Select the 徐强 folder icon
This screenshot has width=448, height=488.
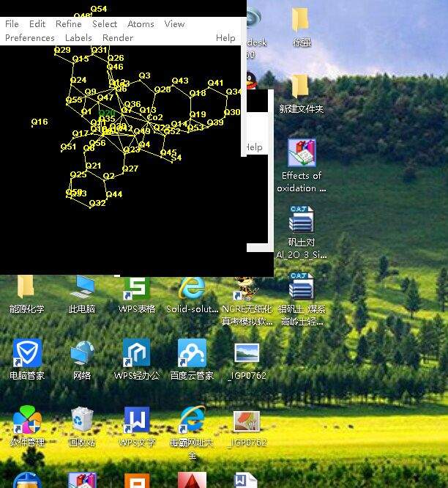[x=301, y=19]
